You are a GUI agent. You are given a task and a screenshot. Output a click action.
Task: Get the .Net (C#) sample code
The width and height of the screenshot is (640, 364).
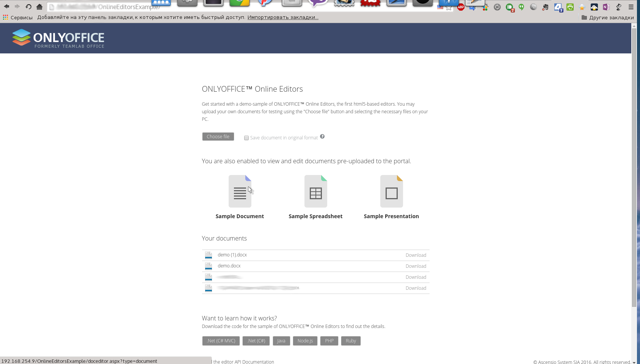pos(256,341)
